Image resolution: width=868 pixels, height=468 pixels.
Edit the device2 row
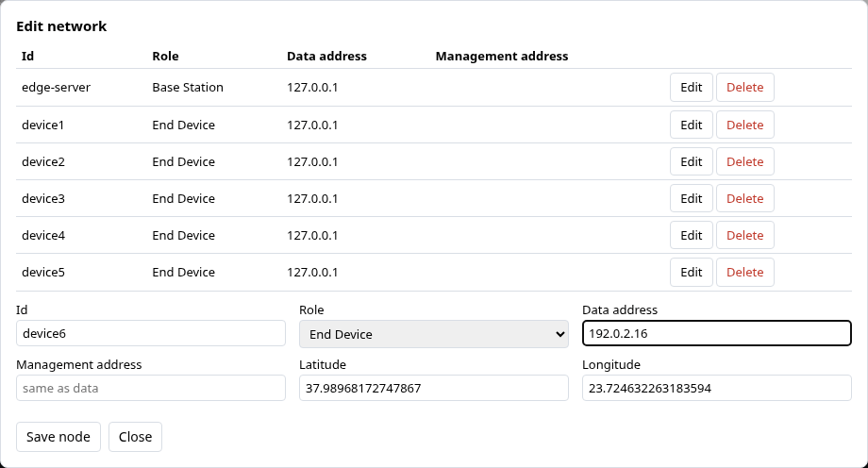691,161
